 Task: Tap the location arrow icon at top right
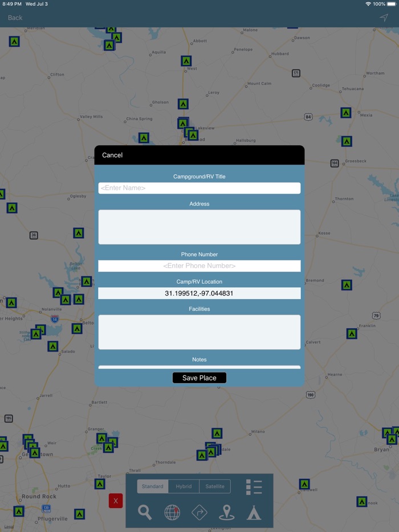point(384,18)
